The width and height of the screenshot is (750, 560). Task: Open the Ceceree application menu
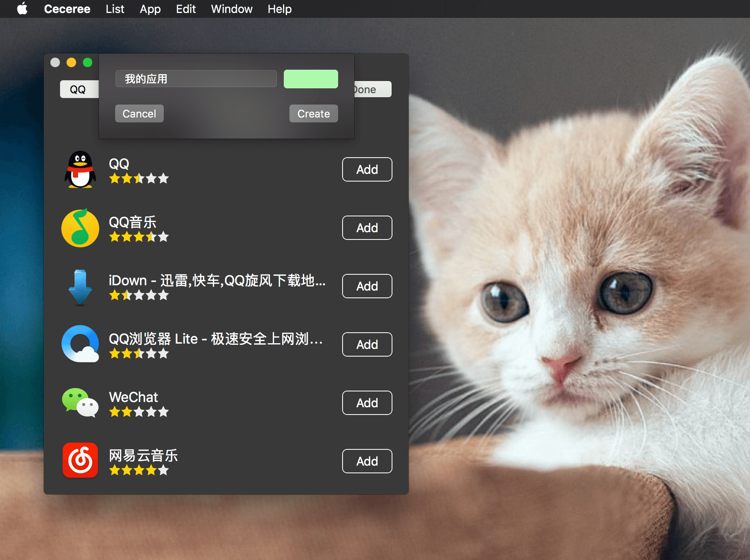click(x=67, y=9)
